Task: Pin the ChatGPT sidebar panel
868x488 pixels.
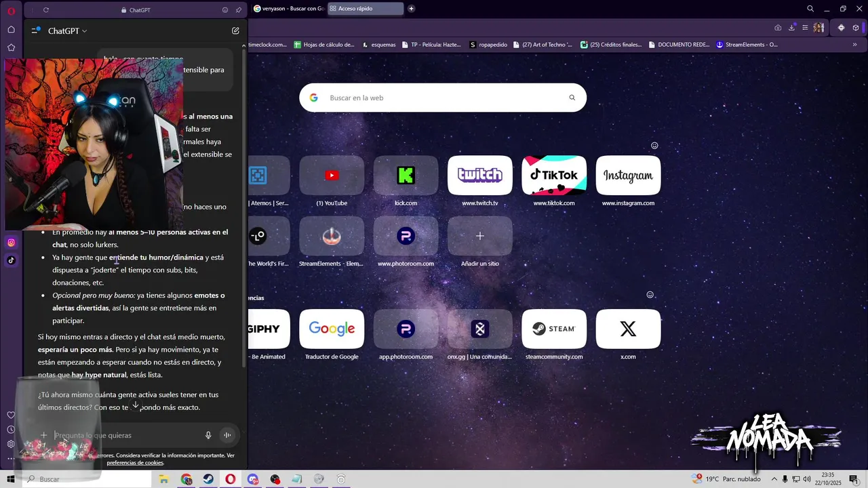Action: (x=238, y=10)
